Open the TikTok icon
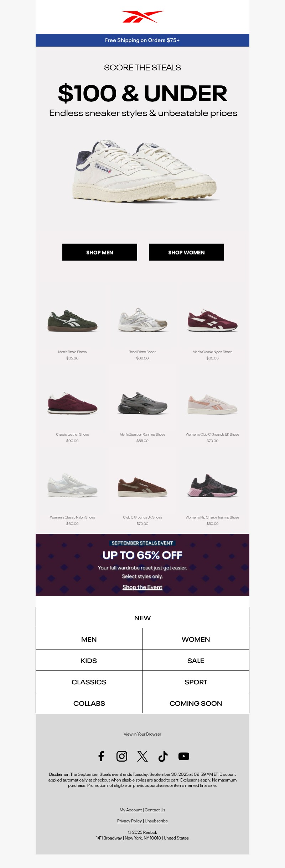This screenshot has height=868, width=285. coord(163,756)
